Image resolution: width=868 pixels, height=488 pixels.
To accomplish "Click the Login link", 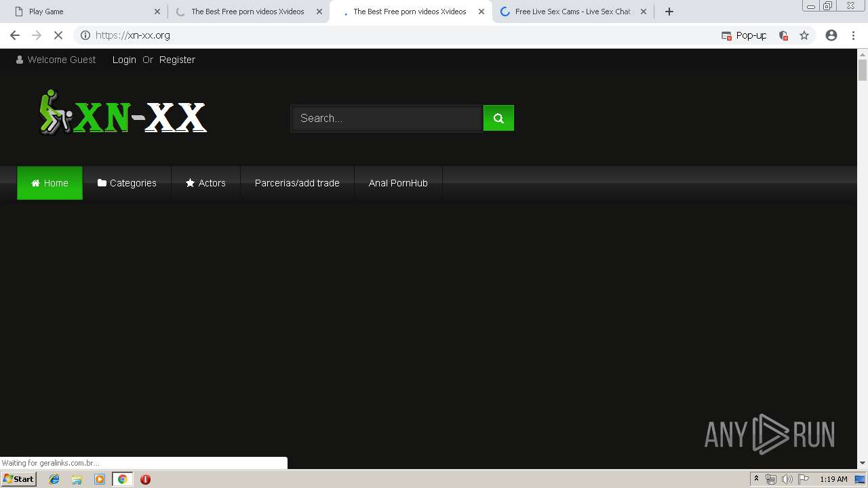I will [124, 60].
